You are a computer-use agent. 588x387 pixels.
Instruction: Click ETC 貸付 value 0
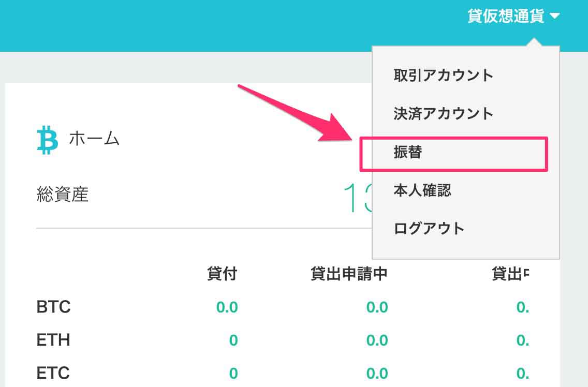pos(233,373)
